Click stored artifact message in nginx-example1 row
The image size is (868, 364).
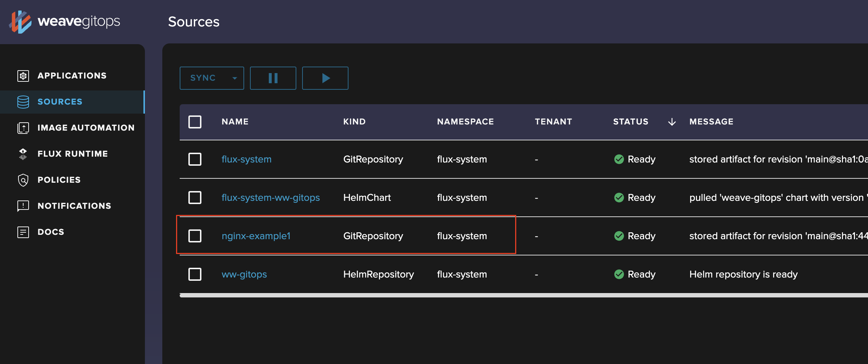(779, 236)
